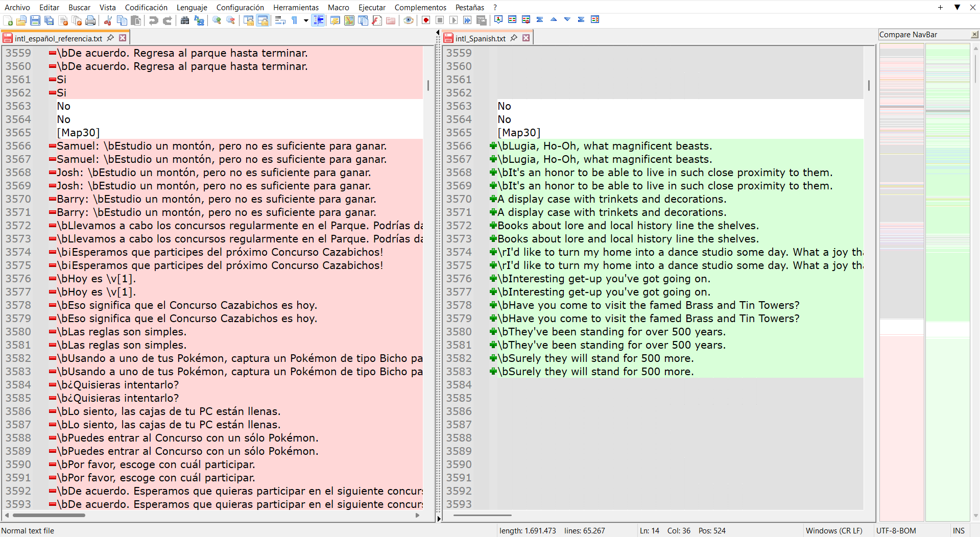This screenshot has height=537, width=980.
Task: Go to the previous difference arrow
Action: pos(554,19)
